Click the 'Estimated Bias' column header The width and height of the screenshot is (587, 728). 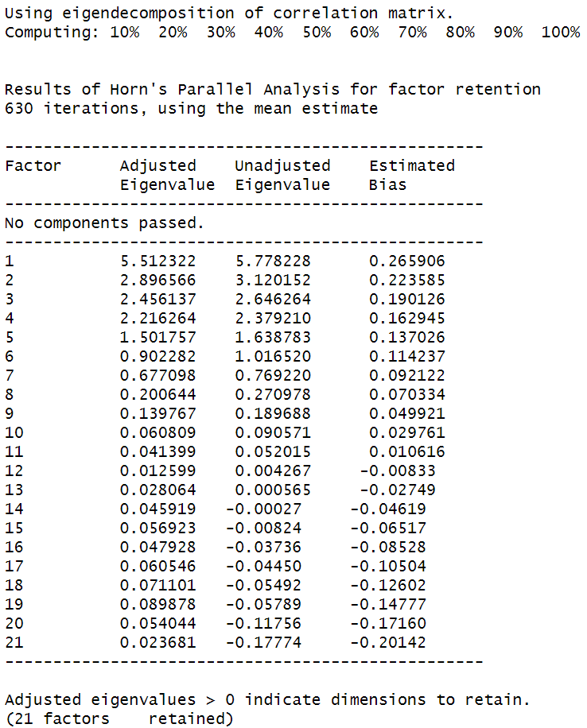point(412,175)
